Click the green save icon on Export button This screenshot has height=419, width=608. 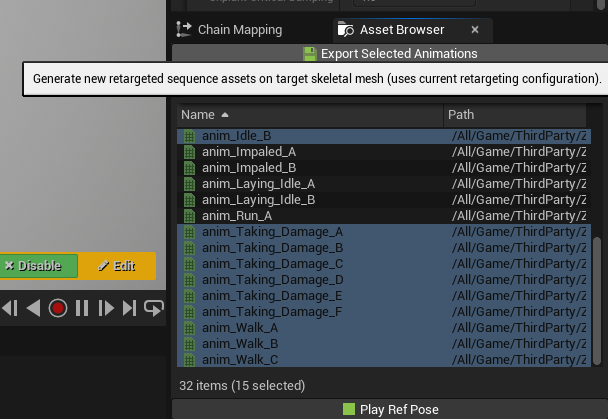[310, 54]
